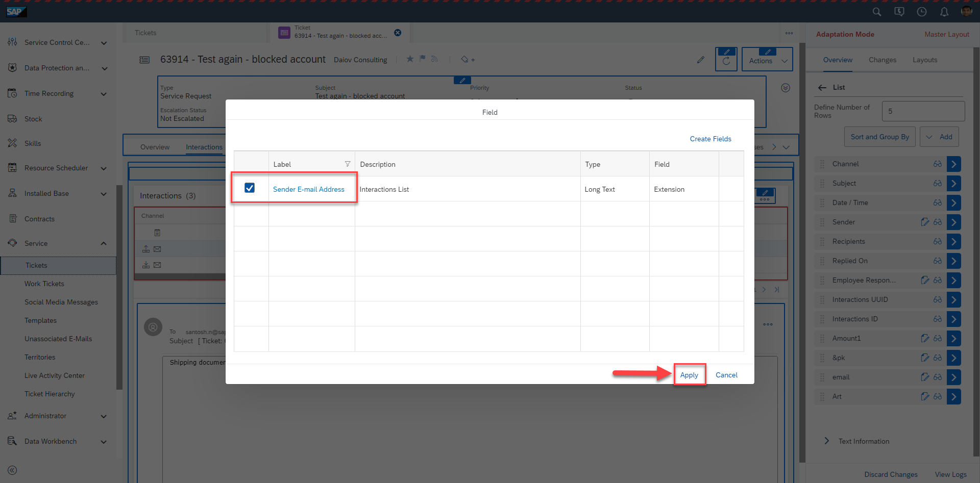Screen dimensions: 980x483
Task: Open the search magnifier icon
Action: [877, 12]
